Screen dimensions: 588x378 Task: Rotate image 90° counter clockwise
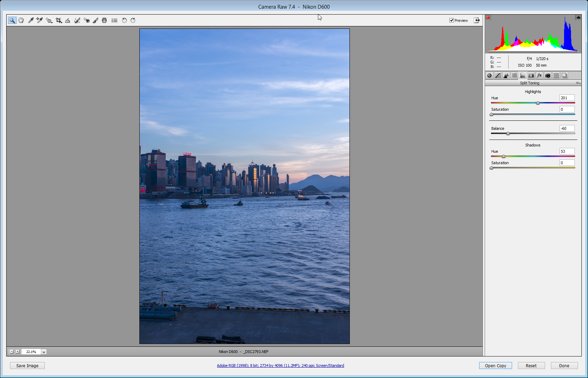tap(124, 20)
